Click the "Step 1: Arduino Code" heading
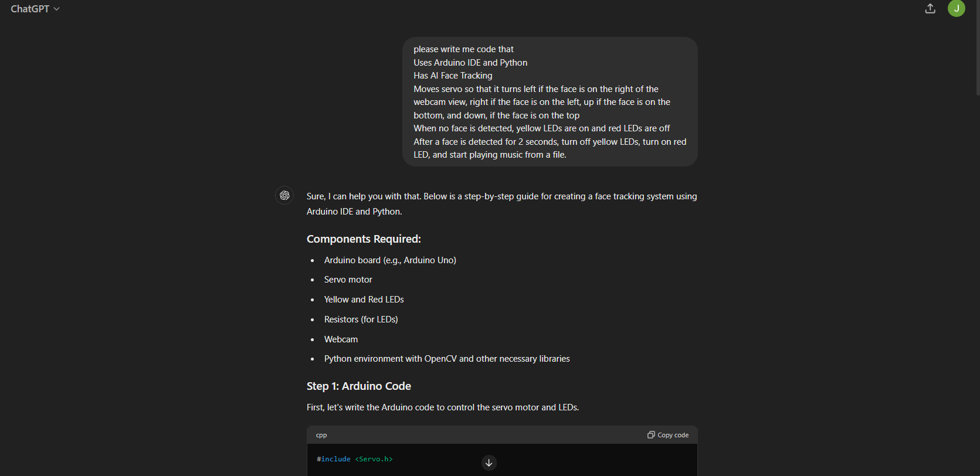 click(358, 386)
